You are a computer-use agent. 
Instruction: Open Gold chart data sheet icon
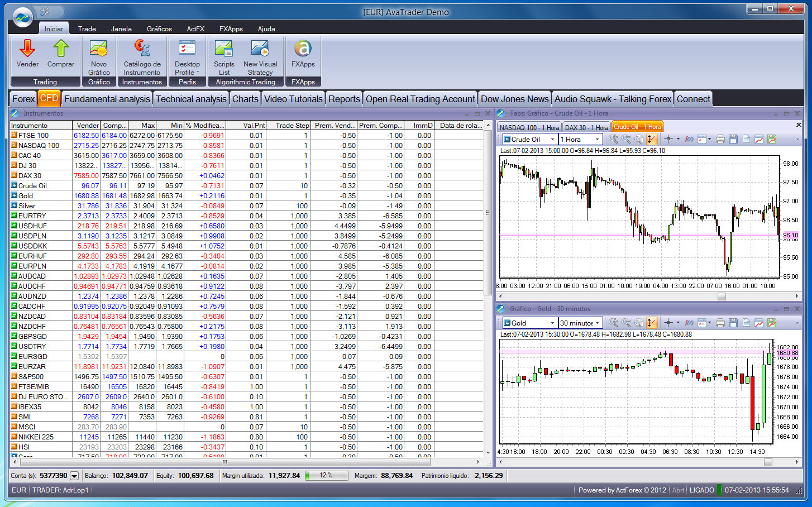746,323
